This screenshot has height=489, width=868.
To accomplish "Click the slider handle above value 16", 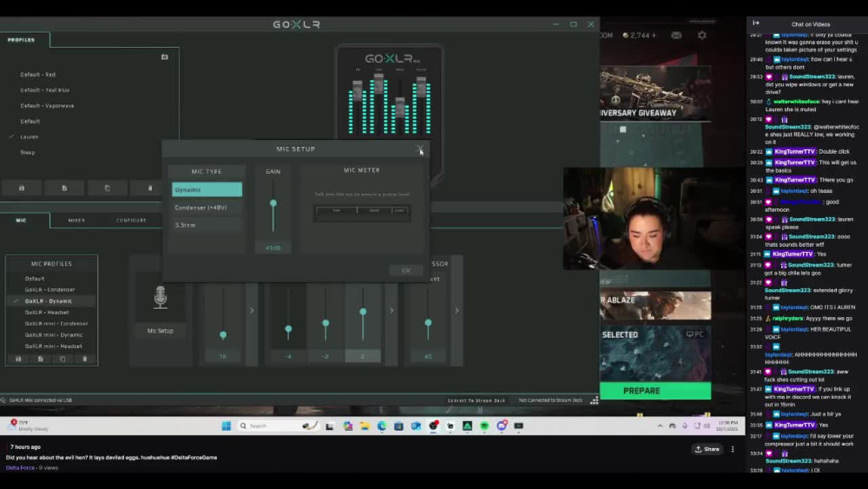I will 223,335.
